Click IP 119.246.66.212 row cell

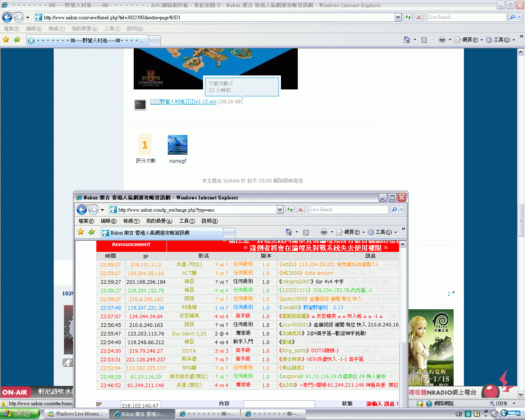(146, 342)
